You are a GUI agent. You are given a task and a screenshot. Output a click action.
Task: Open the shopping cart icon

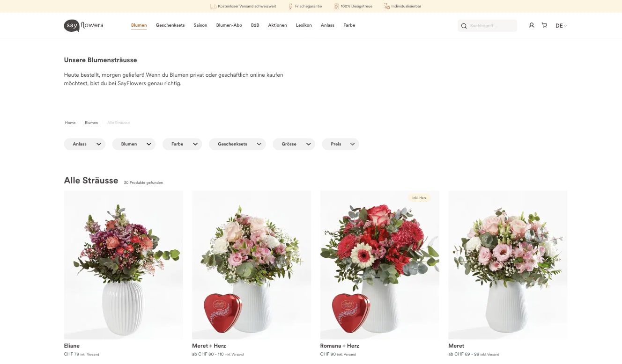click(544, 25)
